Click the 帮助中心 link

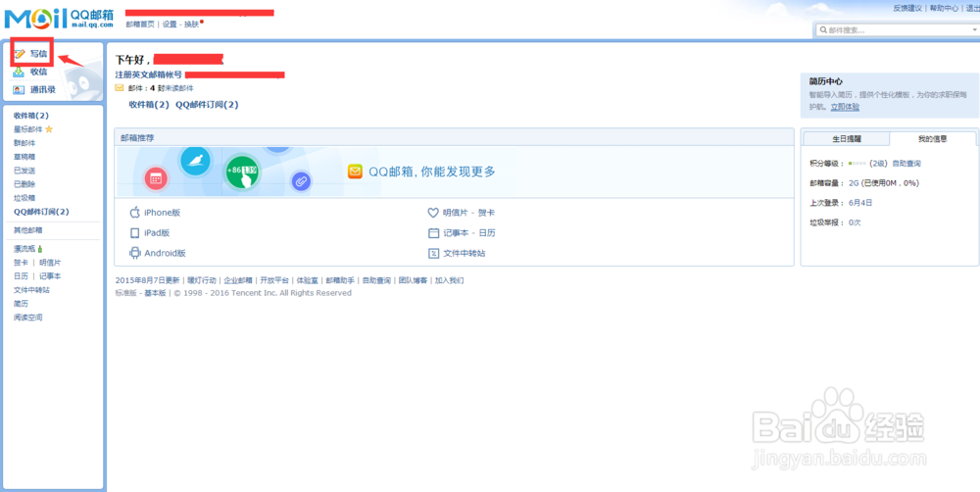(944, 8)
